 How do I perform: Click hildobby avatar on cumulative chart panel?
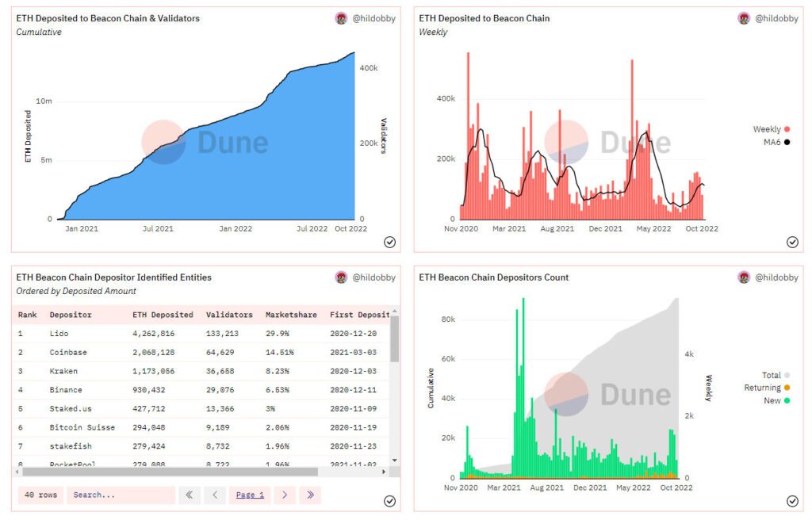tap(341, 19)
